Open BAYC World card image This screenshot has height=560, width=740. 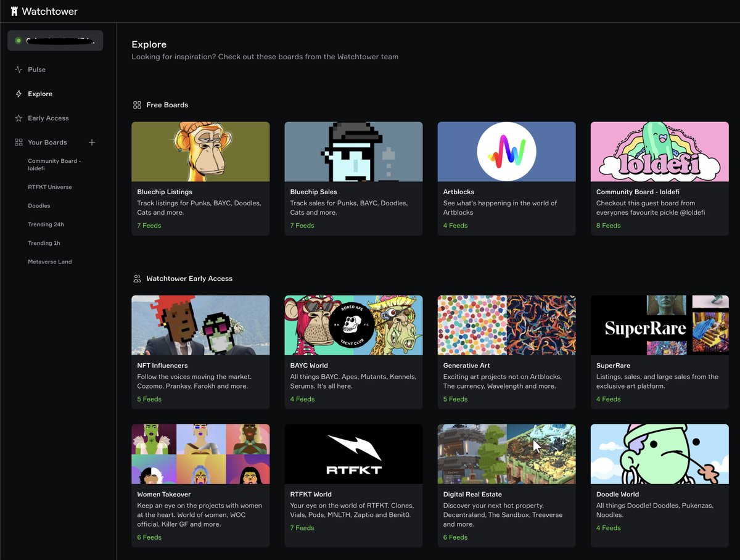coord(353,325)
